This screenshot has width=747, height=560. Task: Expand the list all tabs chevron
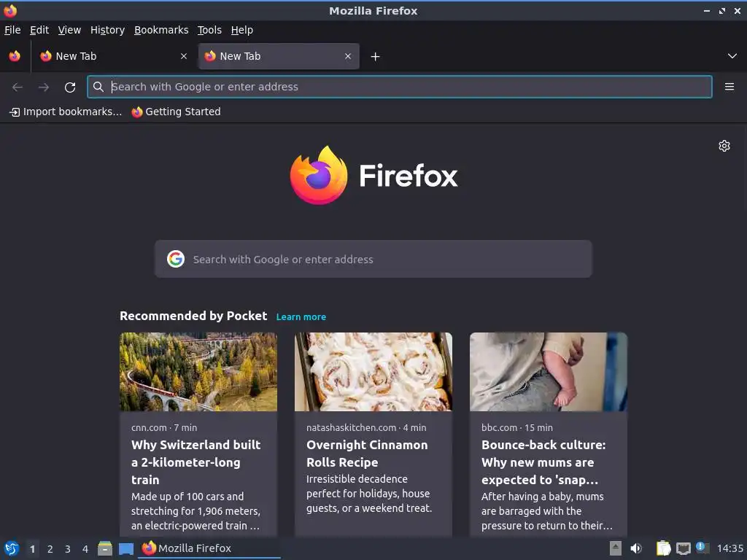(x=732, y=56)
